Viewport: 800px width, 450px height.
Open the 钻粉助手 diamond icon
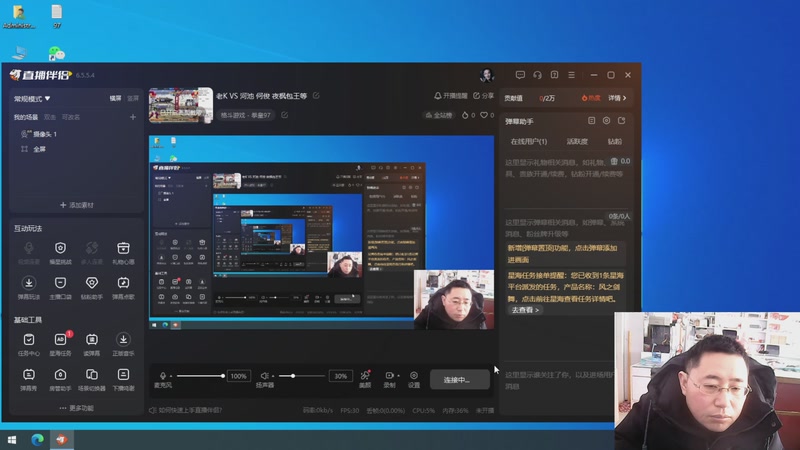tap(92, 283)
